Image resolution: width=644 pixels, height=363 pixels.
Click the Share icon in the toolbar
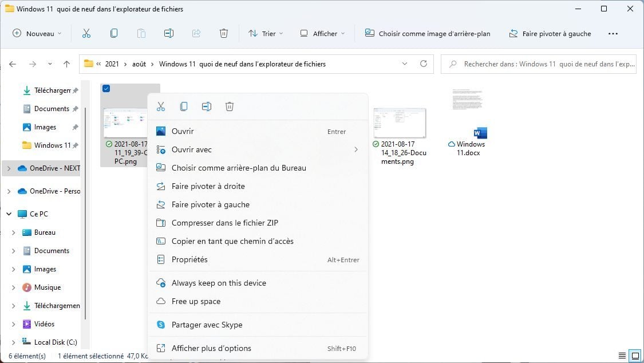pos(196,34)
